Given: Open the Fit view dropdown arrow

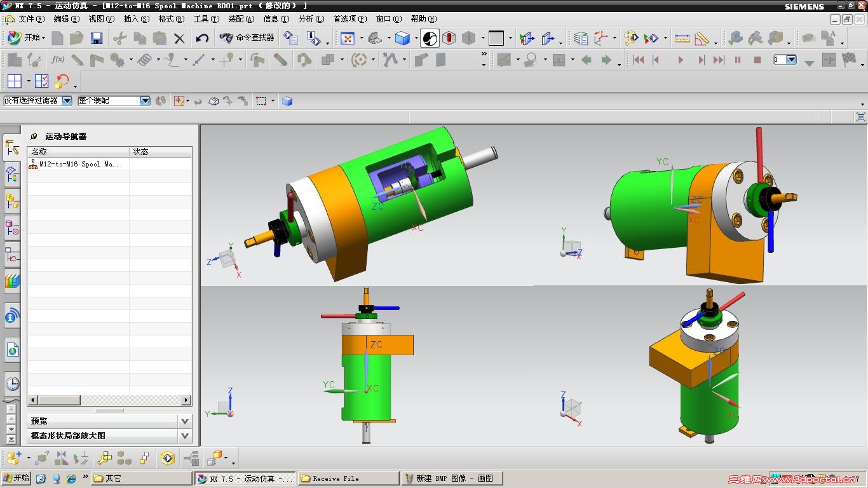Looking at the screenshot, I should pyautogui.click(x=362, y=39).
